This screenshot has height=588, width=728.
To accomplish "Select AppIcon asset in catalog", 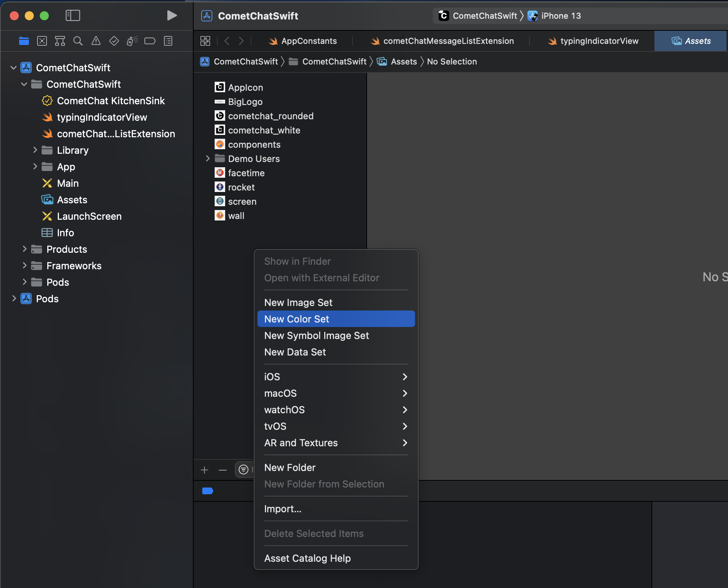I will 239,87.
